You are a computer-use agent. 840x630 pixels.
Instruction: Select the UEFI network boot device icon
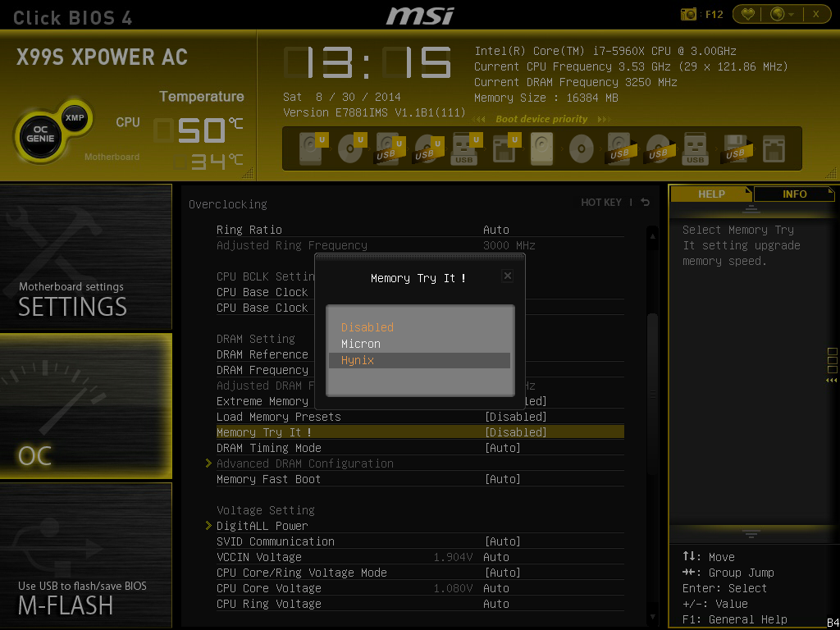pos(505,148)
